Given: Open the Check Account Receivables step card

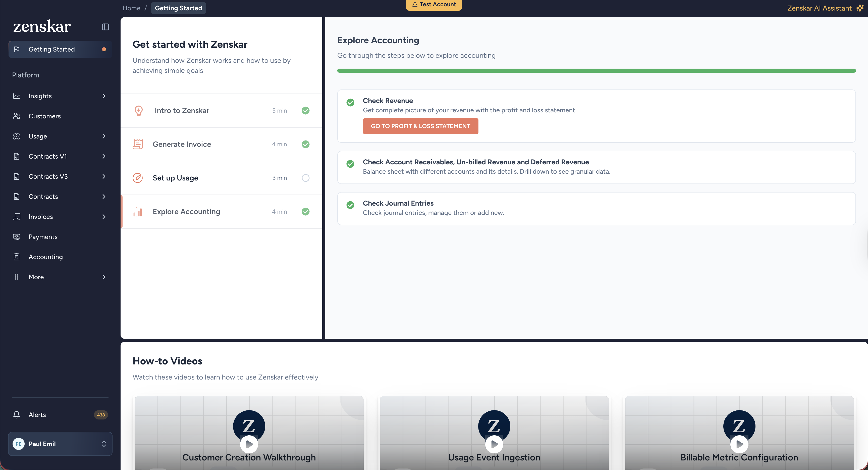Looking at the screenshot, I should click(x=596, y=167).
